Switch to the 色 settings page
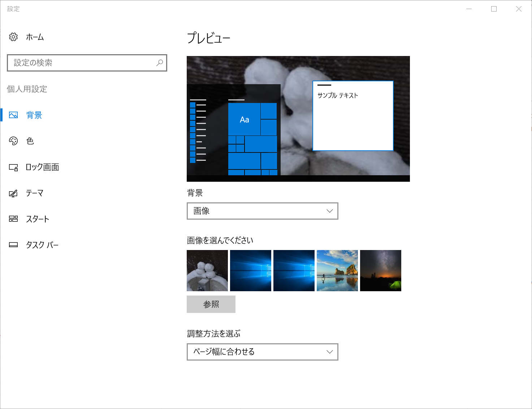532x409 pixels. pyautogui.click(x=30, y=141)
